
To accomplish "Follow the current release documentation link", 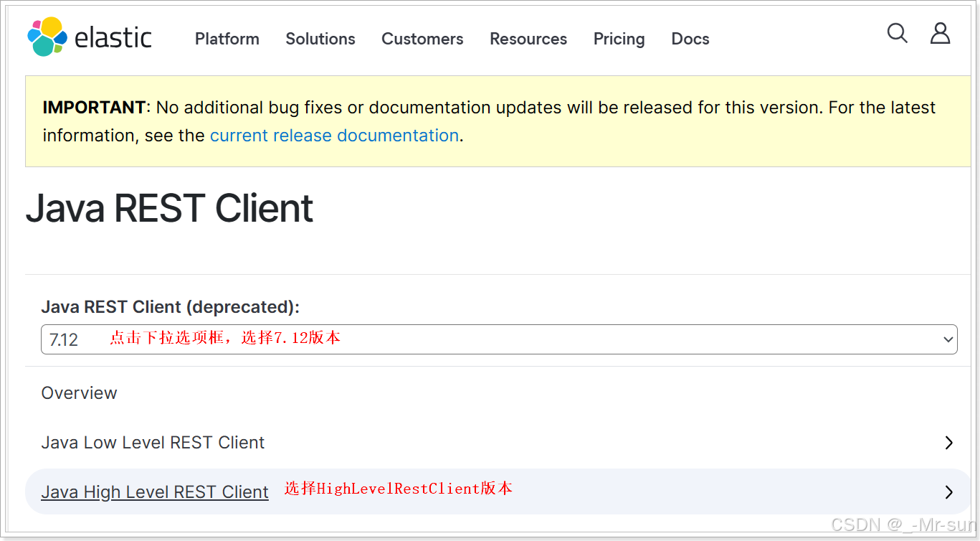I will tap(334, 136).
